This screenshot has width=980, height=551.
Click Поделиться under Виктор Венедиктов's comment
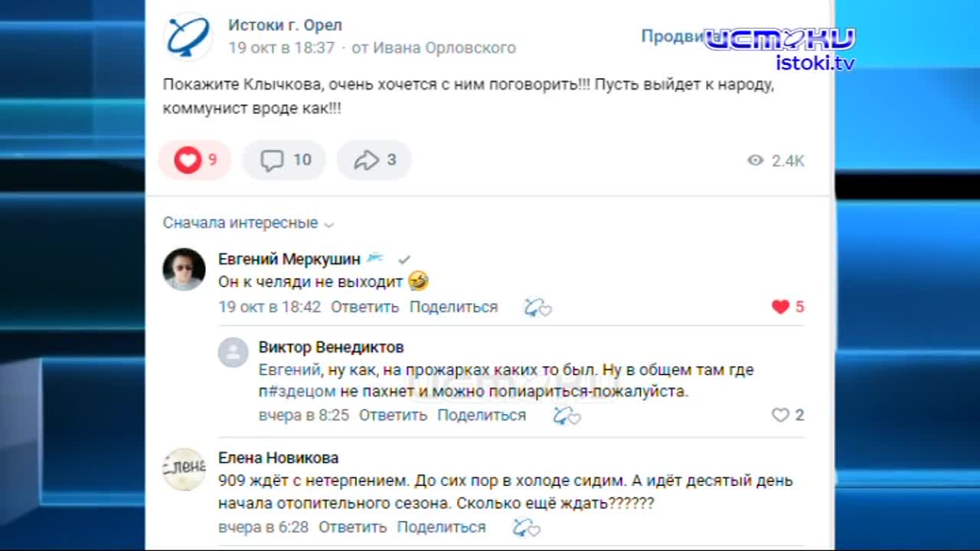482,415
